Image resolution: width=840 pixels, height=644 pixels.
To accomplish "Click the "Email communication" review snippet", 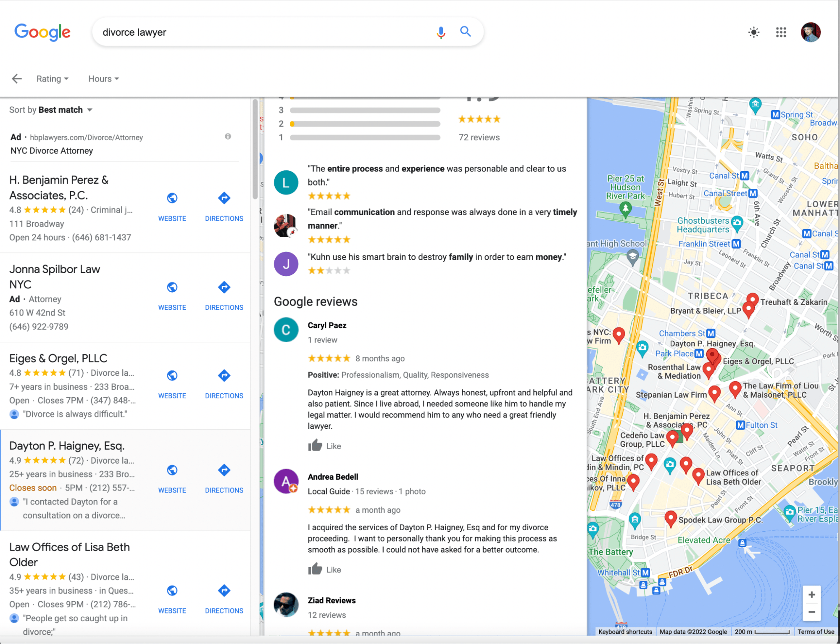I will point(442,219).
